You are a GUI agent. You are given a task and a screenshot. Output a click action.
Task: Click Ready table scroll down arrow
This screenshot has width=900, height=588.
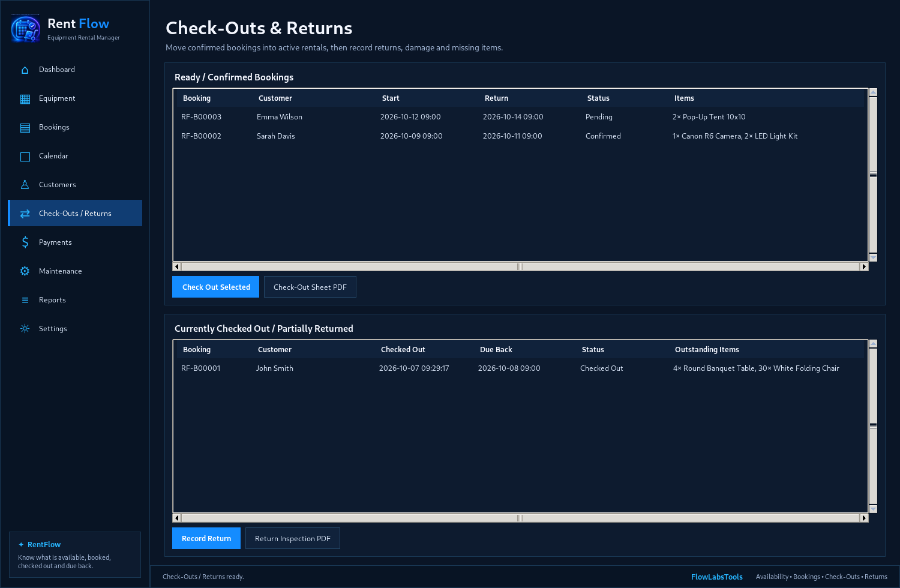[873, 257]
